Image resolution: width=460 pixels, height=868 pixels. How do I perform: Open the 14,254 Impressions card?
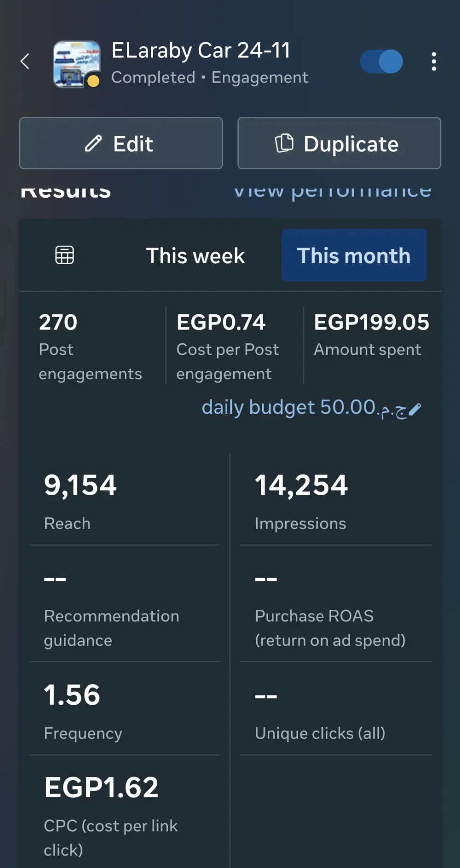coord(336,500)
